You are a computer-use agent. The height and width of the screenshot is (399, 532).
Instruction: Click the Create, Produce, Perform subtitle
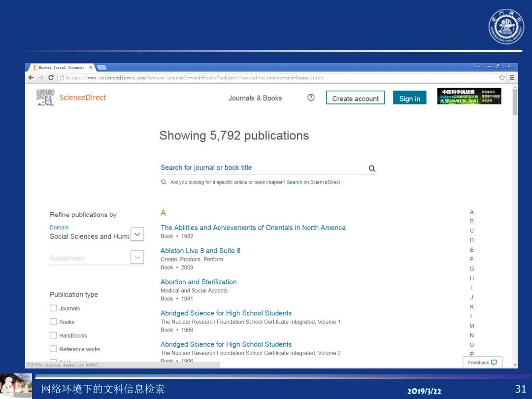192,259
